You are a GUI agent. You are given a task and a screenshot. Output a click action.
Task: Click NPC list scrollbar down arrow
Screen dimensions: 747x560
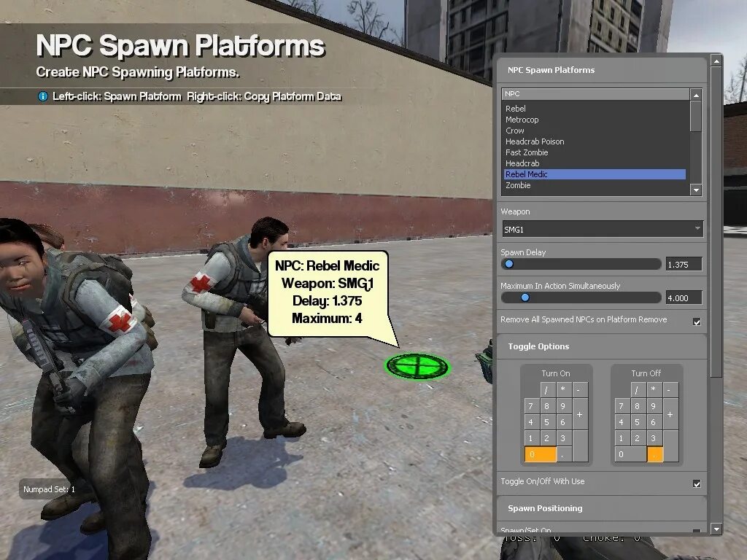coord(696,190)
